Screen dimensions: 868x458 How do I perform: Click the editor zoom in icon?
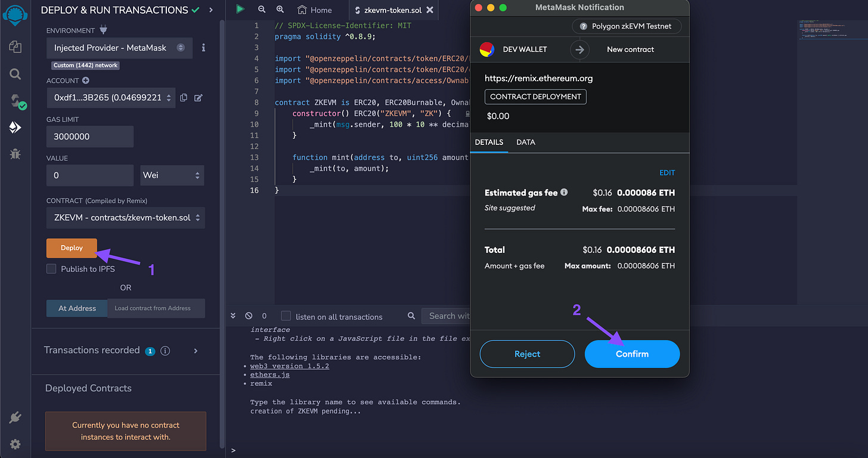[280, 10]
